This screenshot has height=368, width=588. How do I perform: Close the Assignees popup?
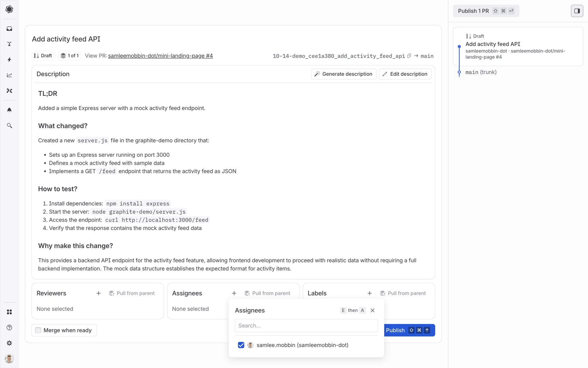point(372,310)
